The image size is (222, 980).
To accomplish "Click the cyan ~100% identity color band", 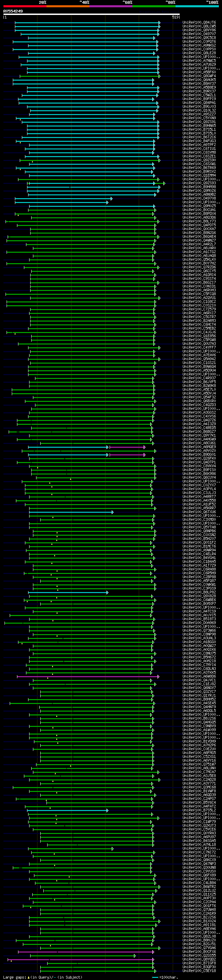I will pyautogui.click(x=197, y=6).
